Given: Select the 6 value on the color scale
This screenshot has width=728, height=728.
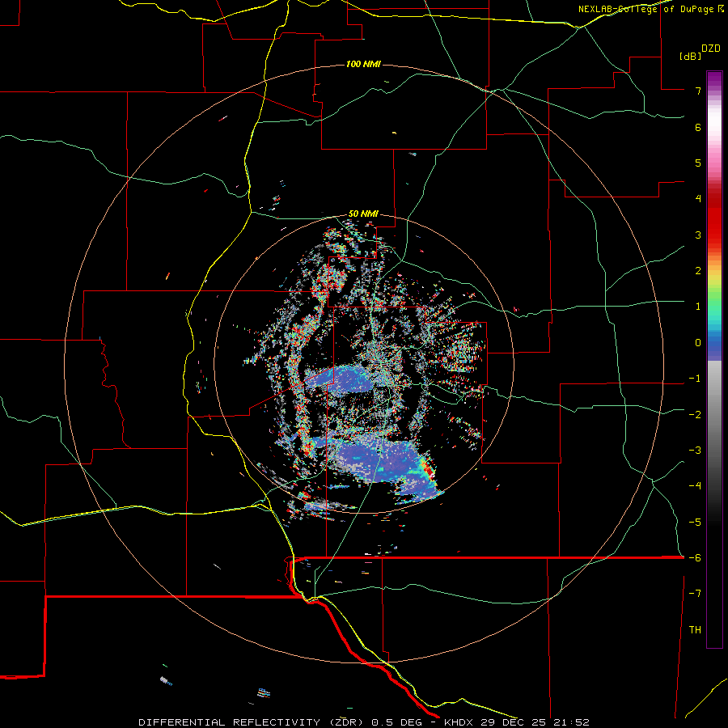Looking at the screenshot, I should point(698,127).
